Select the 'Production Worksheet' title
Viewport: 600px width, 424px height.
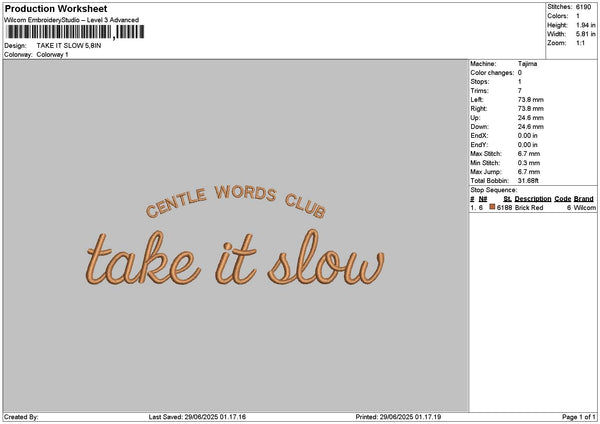pyautogui.click(x=56, y=8)
